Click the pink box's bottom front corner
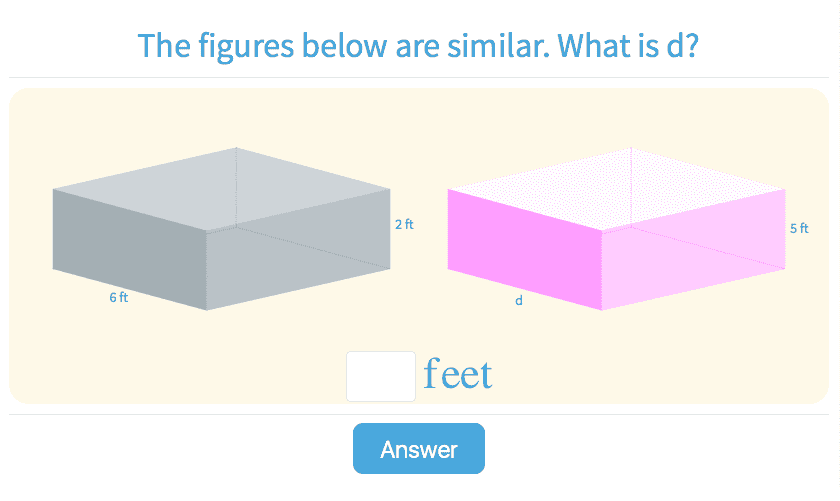The image size is (840, 501). point(602,309)
